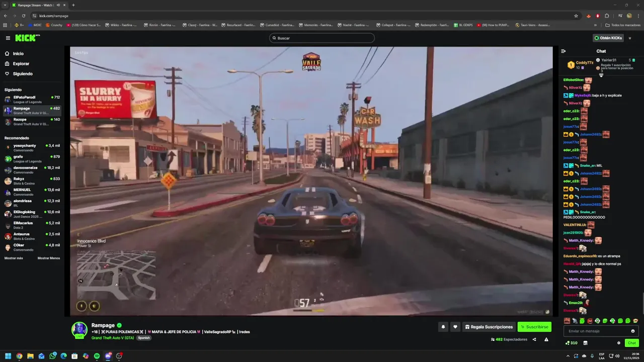The height and width of the screenshot is (362, 644).
Task: Open the browser extensions puzzle icon
Action: [x=607, y=16]
